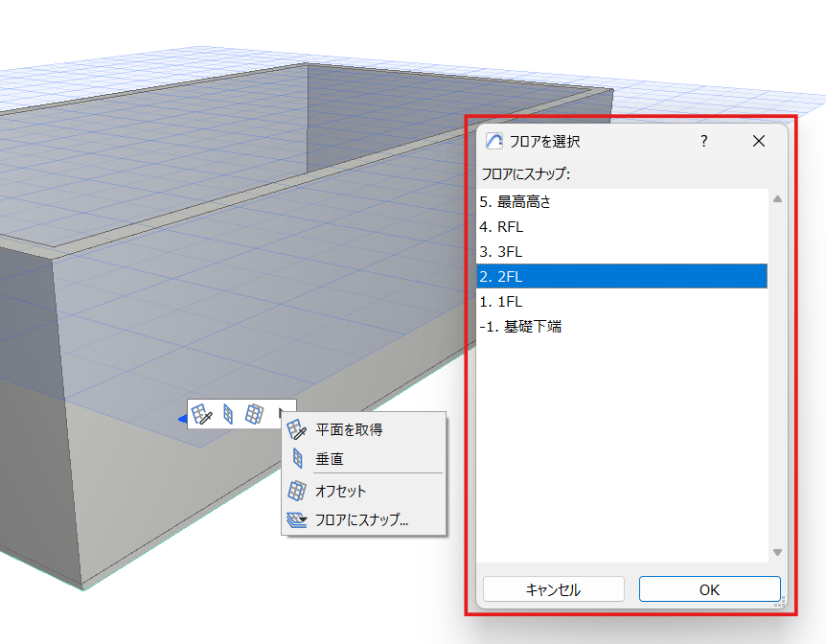Close the フロアを選択 dialog
Image resolution: width=826 pixels, height=644 pixels.
click(x=759, y=141)
